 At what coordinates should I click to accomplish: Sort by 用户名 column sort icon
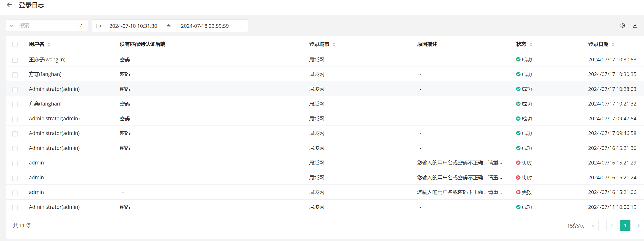[x=49, y=45]
